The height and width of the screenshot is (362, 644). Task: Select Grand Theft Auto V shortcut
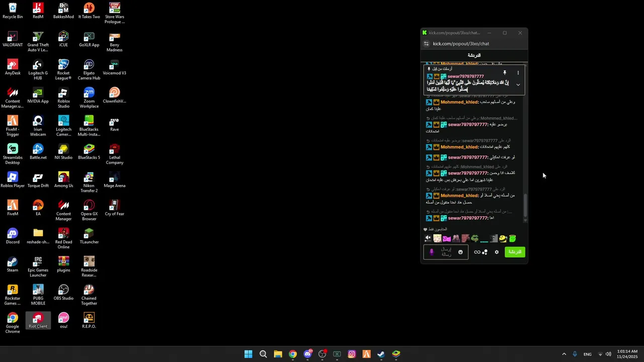[38, 42]
